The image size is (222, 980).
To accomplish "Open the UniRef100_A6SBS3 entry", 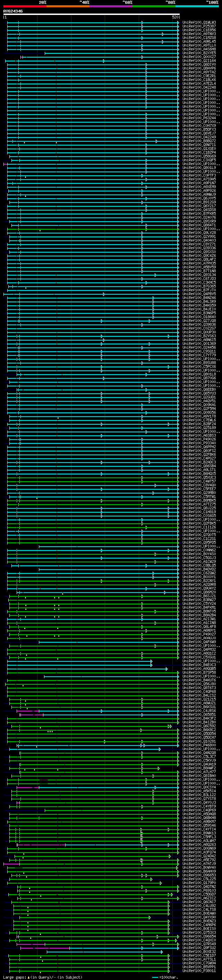I will click(x=199, y=435).
